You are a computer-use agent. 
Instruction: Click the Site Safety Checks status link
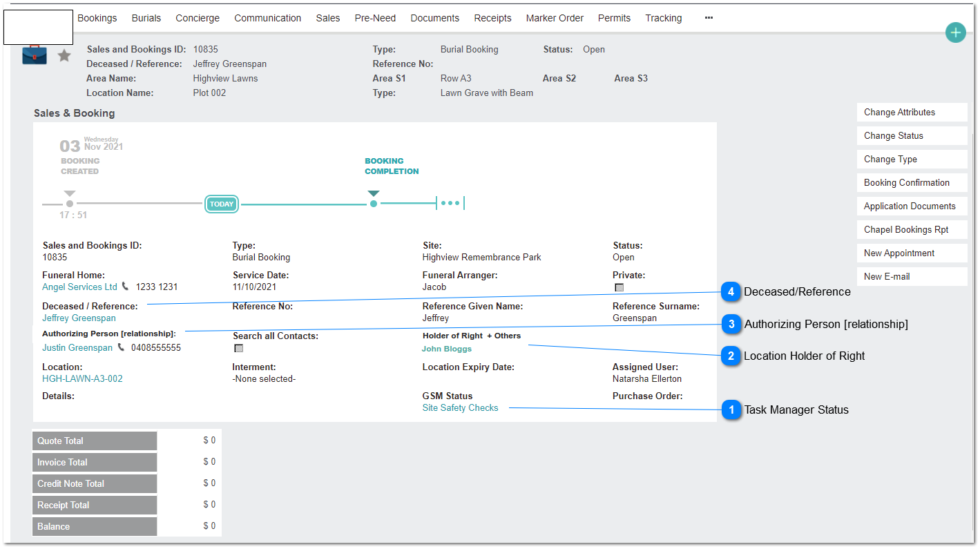point(460,408)
